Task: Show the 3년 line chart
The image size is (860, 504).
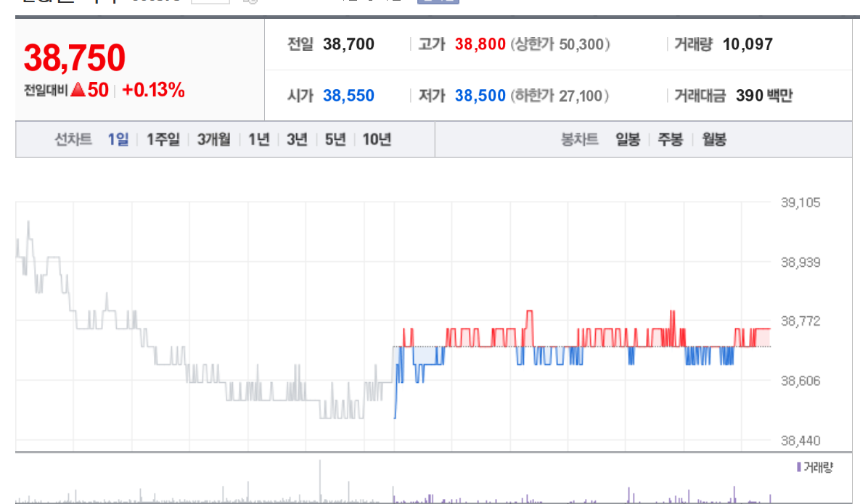Action: 297,140
